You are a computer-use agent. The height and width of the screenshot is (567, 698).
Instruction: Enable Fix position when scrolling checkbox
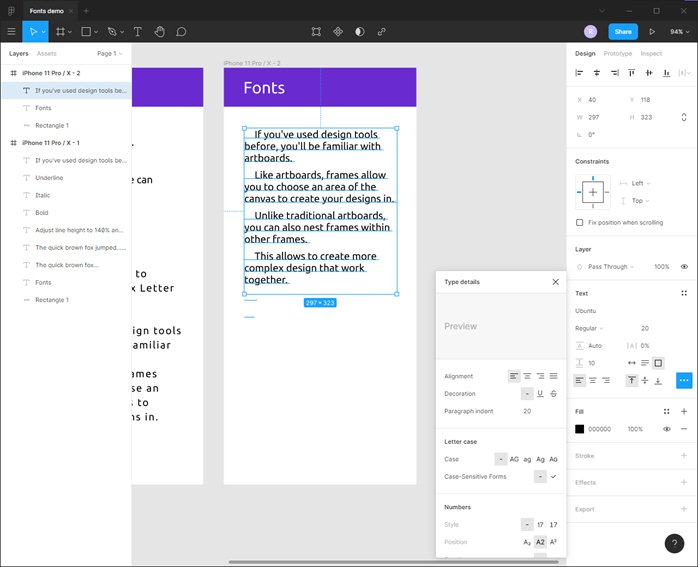point(580,222)
